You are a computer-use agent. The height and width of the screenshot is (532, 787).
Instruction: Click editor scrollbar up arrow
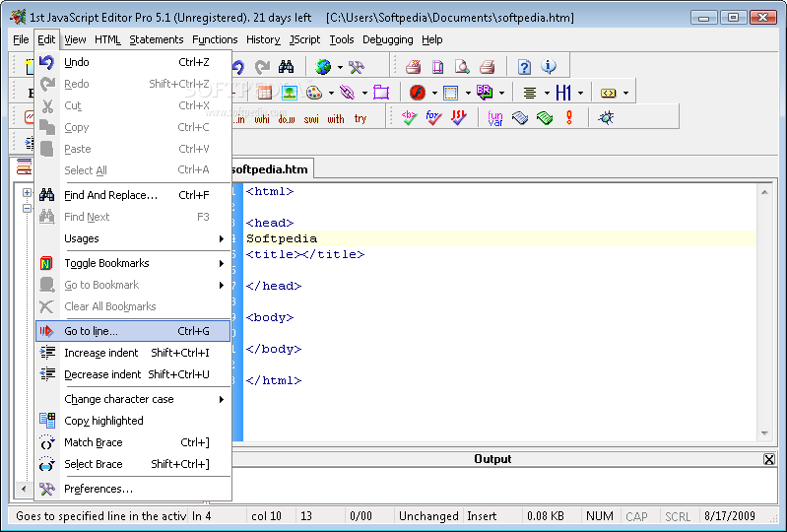coord(764,192)
